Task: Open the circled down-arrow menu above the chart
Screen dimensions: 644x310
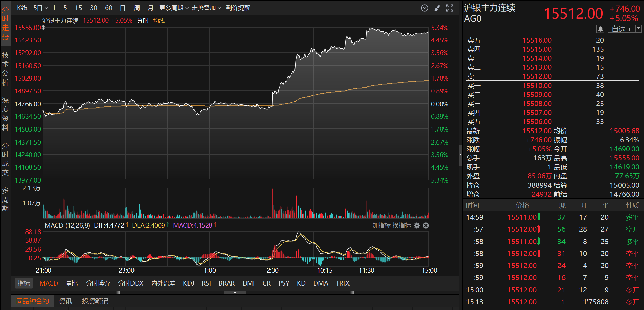Action: pyautogui.click(x=425, y=8)
